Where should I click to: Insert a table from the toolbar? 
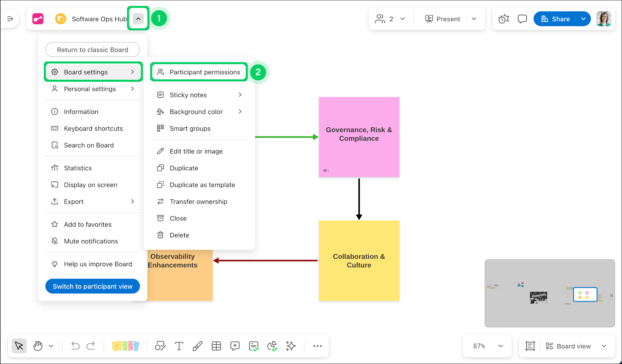pyautogui.click(x=216, y=346)
